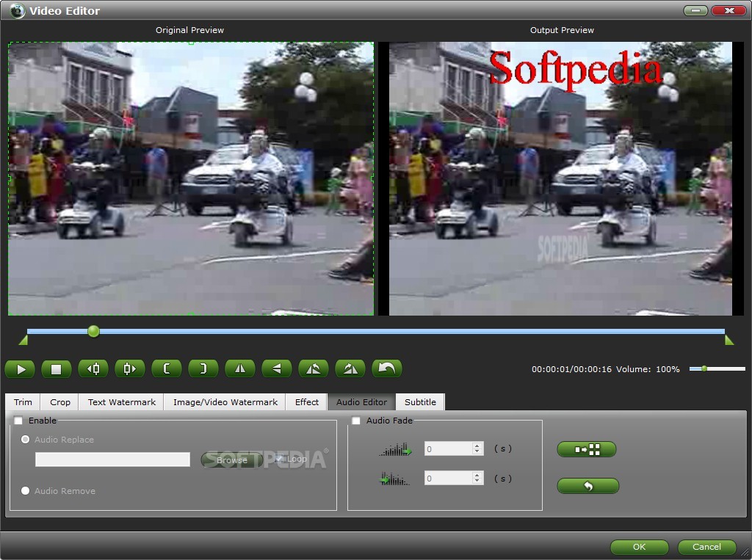Toggle the Loop checkbox

click(x=278, y=459)
